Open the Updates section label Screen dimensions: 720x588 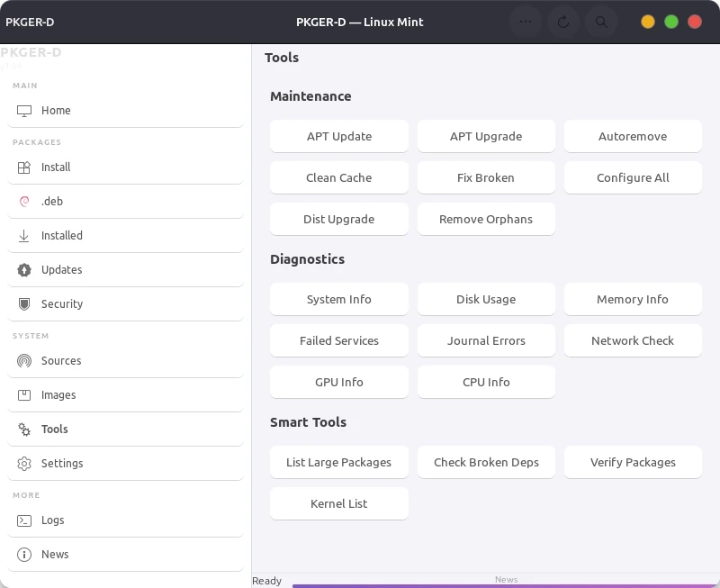(61, 269)
